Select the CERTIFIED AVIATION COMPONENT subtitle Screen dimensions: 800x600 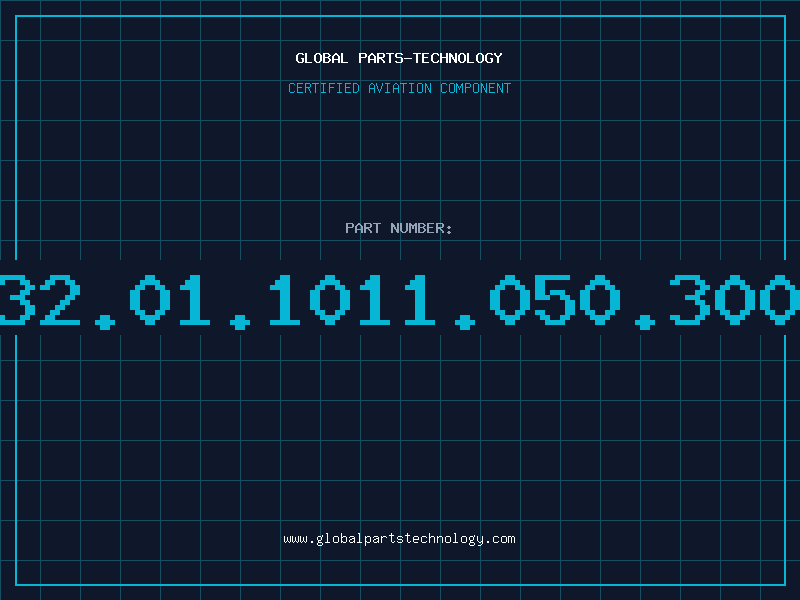[399, 88]
